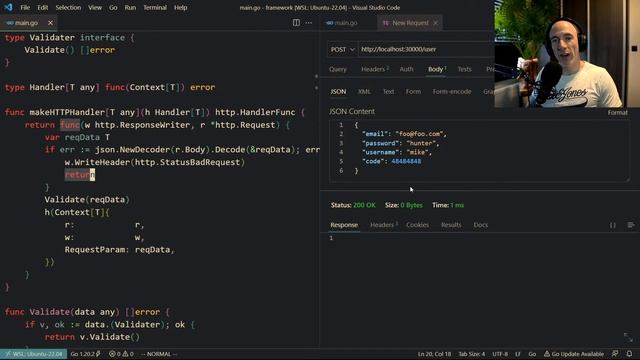Click the code value 48484848

[x=406, y=161]
